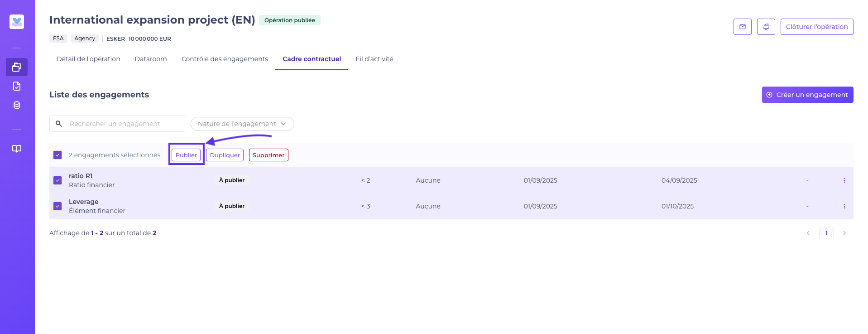Screen dimensions: 868x334
Task: Open the Contrôle des engagements tab
Action: click(225, 59)
